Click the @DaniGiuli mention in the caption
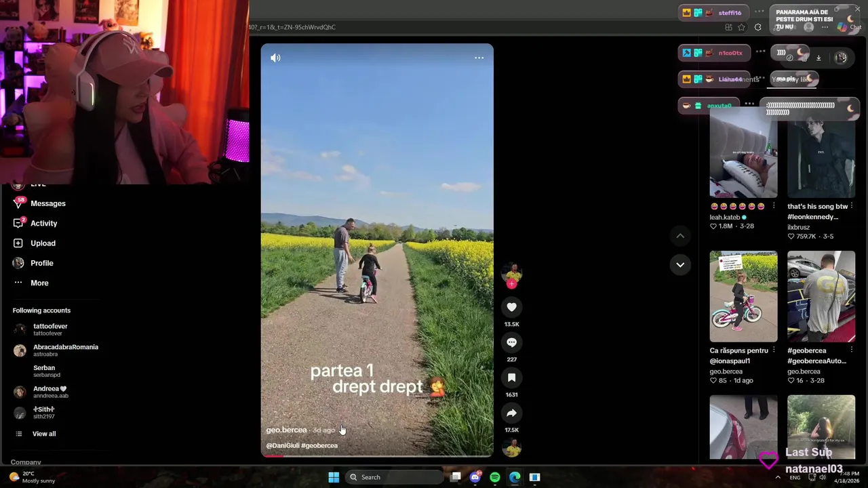The image size is (868, 488). point(282,445)
